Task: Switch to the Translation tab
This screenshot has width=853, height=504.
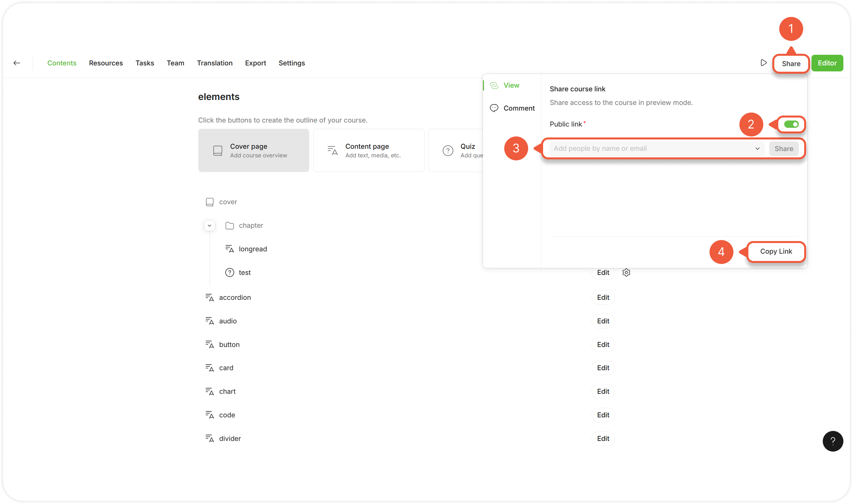Action: [x=215, y=63]
